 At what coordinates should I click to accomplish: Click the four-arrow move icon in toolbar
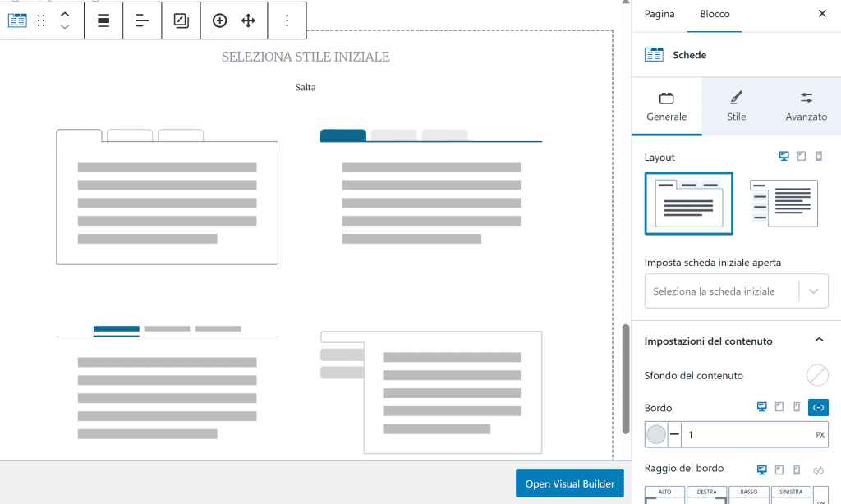(248, 21)
